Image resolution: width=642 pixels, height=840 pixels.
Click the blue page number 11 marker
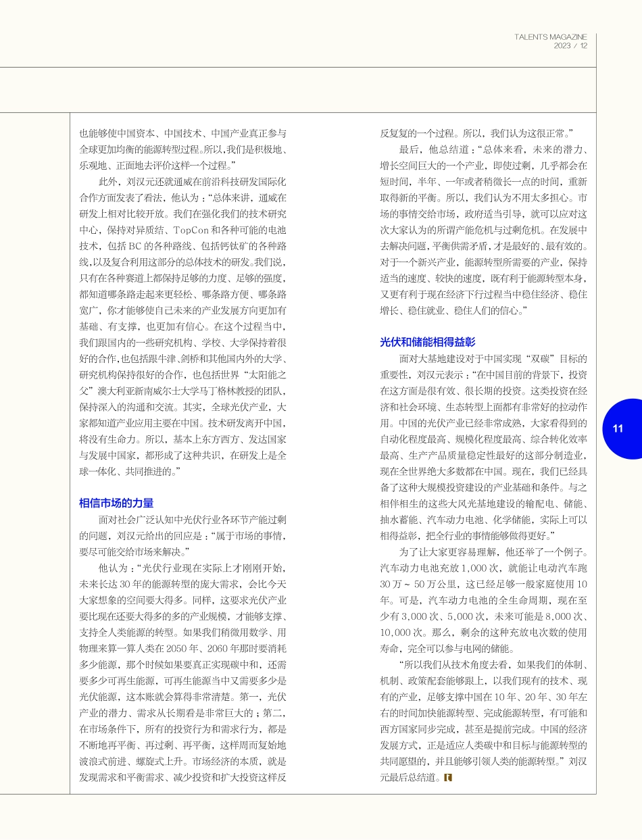pyautogui.click(x=619, y=428)
